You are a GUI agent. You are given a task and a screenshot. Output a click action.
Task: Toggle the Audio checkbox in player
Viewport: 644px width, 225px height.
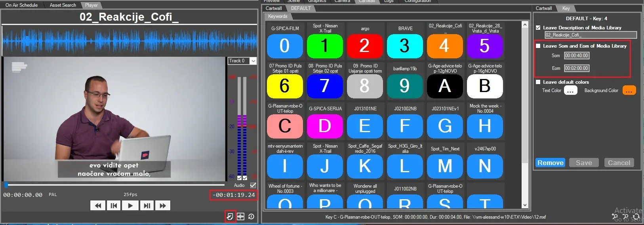(253, 185)
